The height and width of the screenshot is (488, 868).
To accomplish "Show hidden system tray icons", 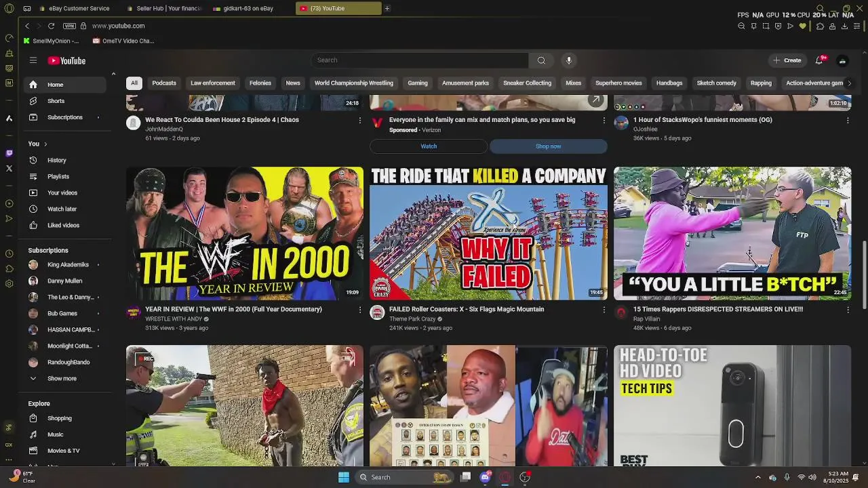I will click(758, 477).
